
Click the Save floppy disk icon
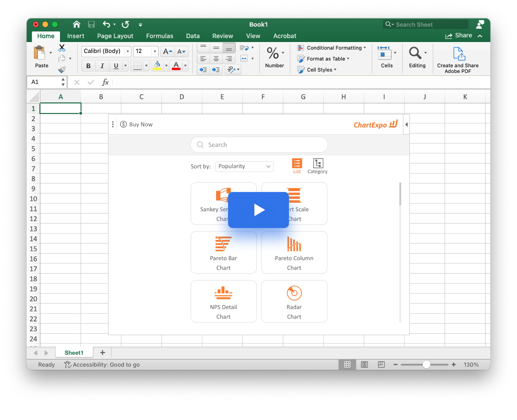coord(91,24)
